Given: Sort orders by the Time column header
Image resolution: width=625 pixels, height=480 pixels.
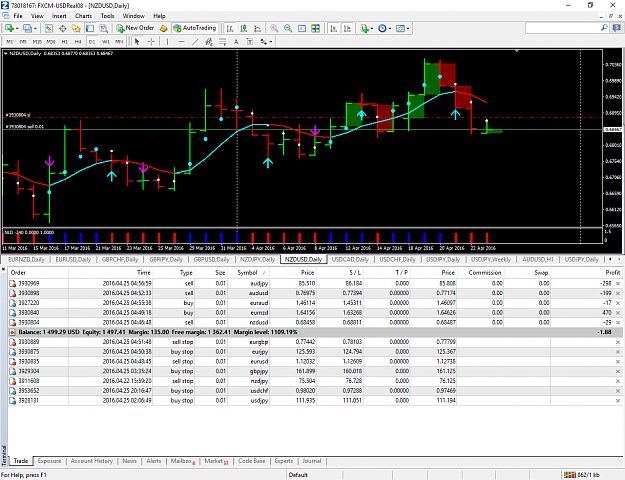Looking at the screenshot, I should point(144,273).
